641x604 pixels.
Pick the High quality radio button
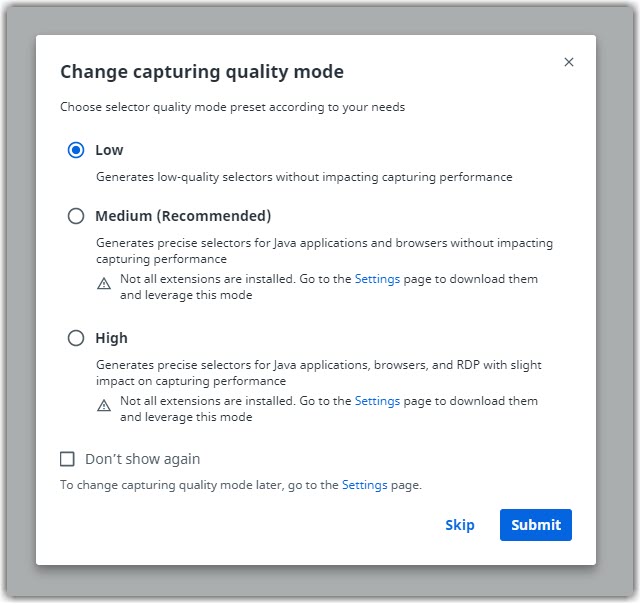coord(76,338)
